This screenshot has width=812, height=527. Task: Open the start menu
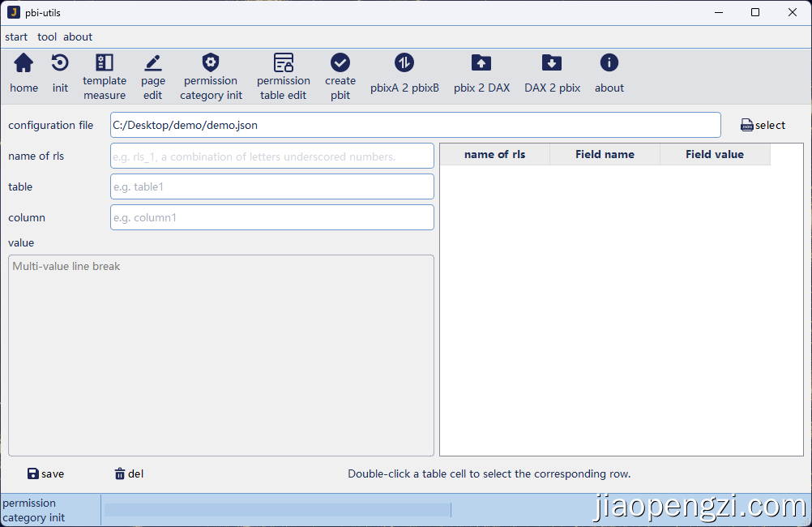click(16, 36)
